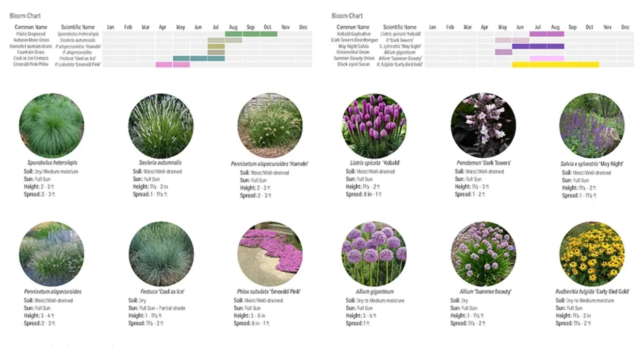Image resolution: width=644 pixels, height=357 pixels.
Task: Click 'Ornamental Onion' row label
Action: coord(353,52)
